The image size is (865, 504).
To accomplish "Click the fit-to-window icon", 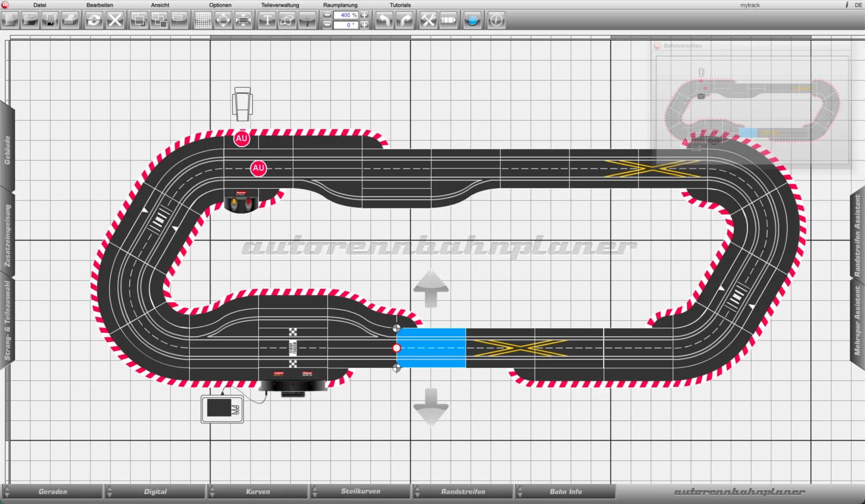I will point(243,20).
